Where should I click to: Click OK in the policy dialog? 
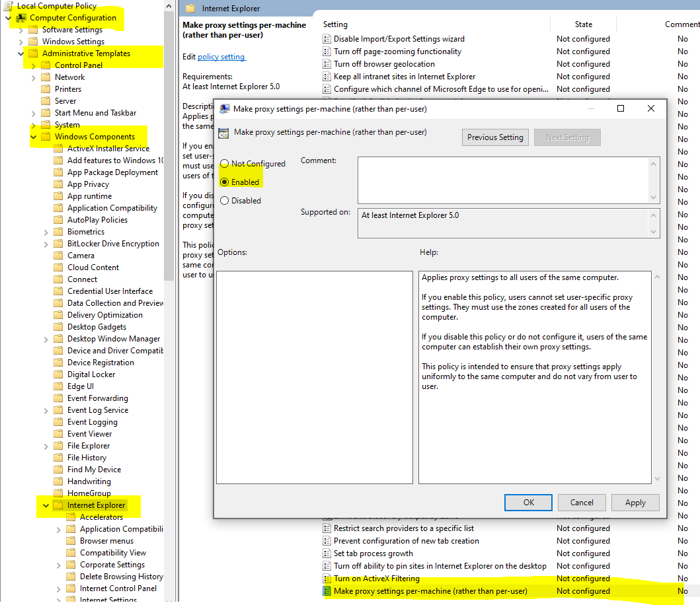point(528,503)
